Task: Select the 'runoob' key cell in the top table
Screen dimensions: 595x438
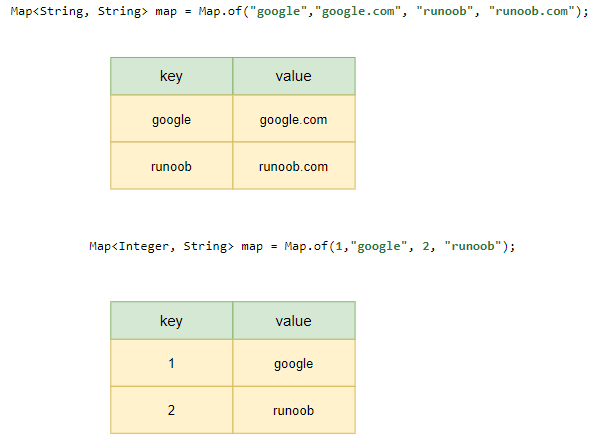Action: click(172, 166)
